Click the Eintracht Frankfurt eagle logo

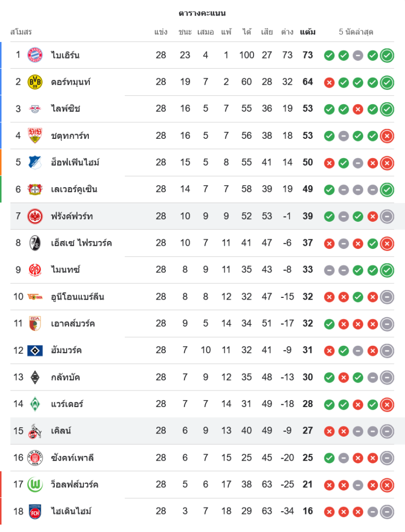35,216
